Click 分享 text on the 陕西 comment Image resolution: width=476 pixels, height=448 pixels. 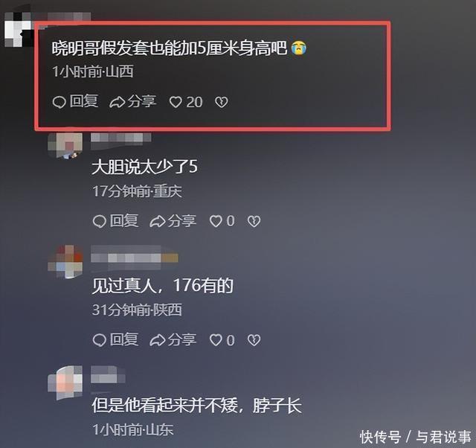point(181,339)
